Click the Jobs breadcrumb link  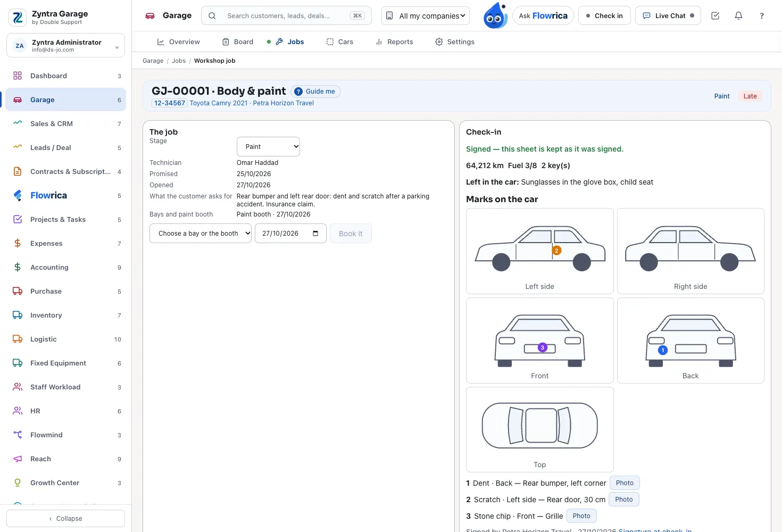pos(179,61)
